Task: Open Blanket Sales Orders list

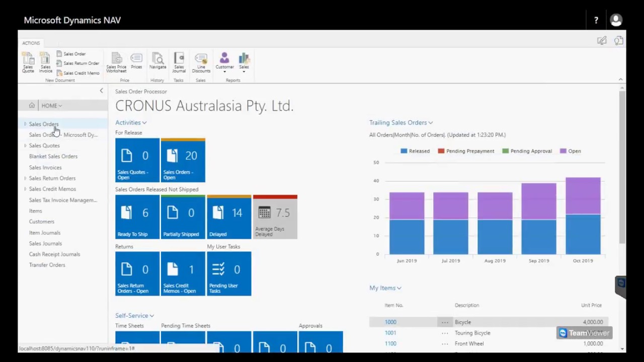Action: [53, 156]
